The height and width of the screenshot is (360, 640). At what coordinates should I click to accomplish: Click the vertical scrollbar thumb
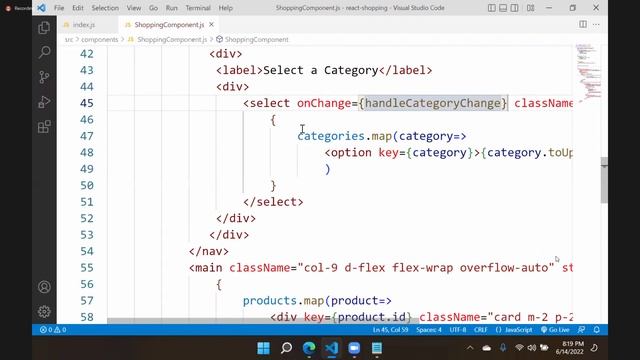pos(604,180)
